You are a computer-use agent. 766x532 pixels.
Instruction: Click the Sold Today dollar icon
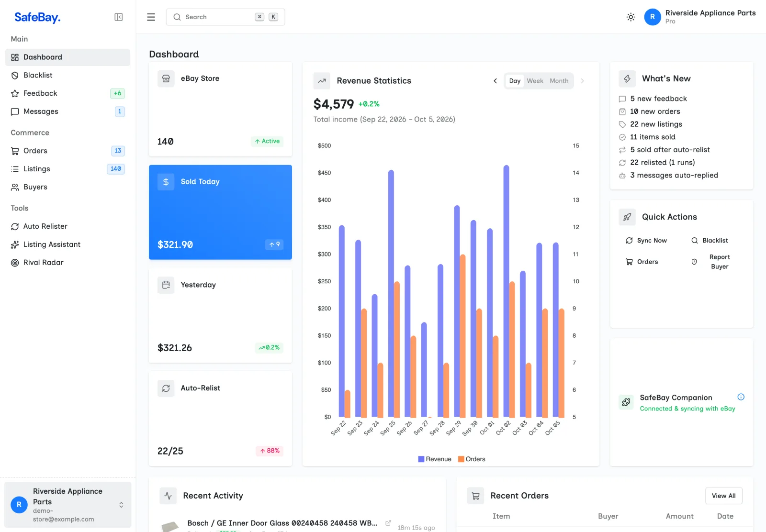tap(166, 182)
